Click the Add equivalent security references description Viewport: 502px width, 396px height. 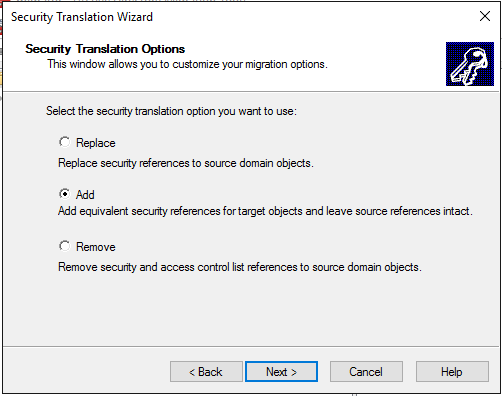click(x=265, y=211)
